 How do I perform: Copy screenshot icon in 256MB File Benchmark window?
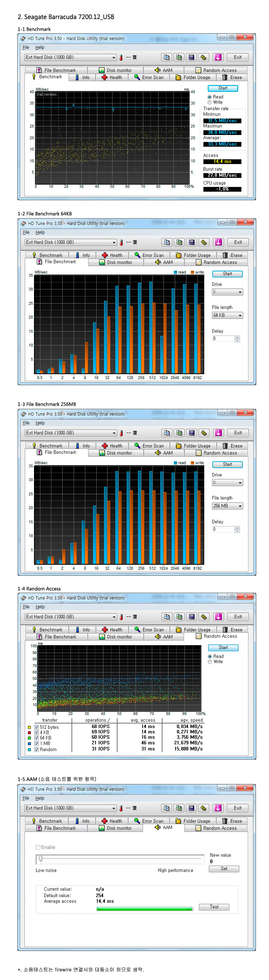tap(179, 433)
